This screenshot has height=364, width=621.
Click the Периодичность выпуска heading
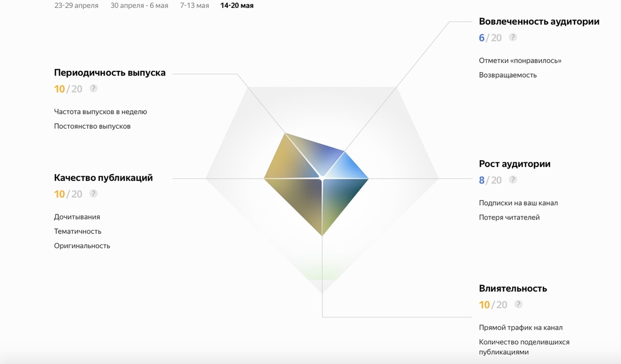point(110,73)
